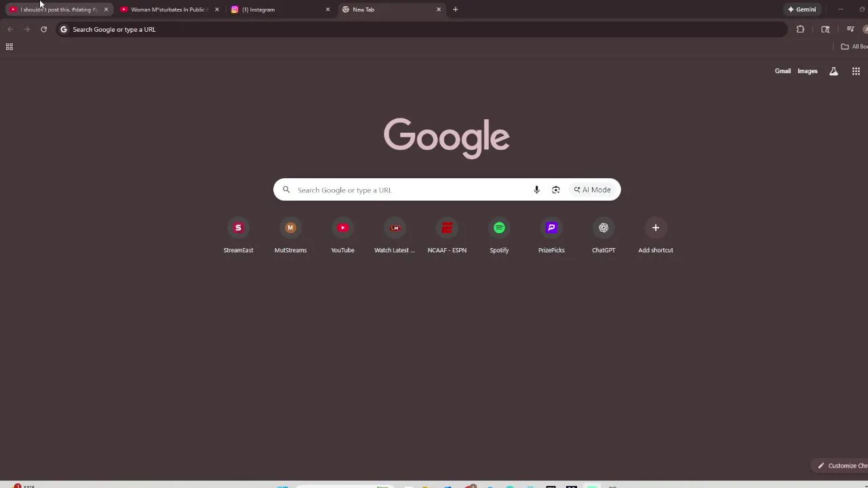The width and height of the screenshot is (868, 488).
Task: Click the Google logo
Action: point(447,138)
